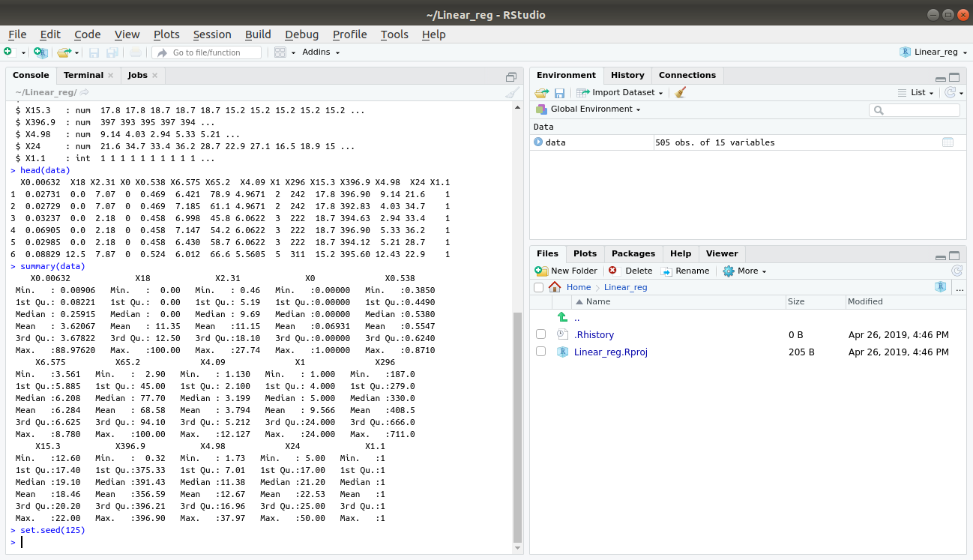Toggle the select-all files checkbox
Screen dimensions: 973x560
[538, 287]
